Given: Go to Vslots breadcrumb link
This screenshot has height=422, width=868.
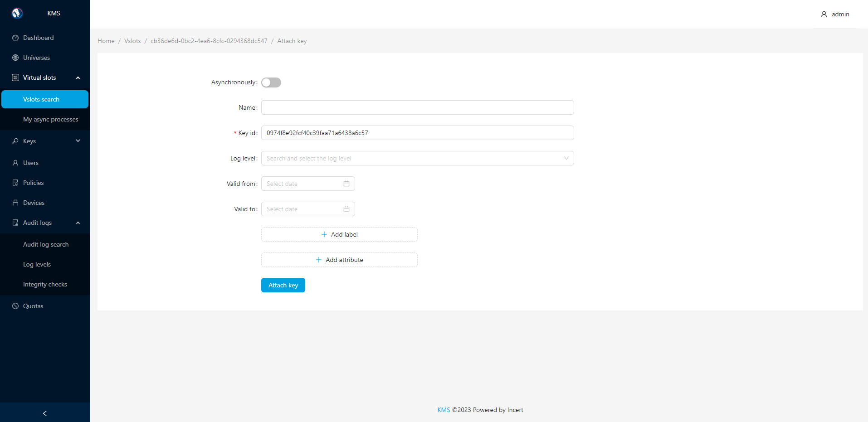Looking at the screenshot, I should [132, 41].
